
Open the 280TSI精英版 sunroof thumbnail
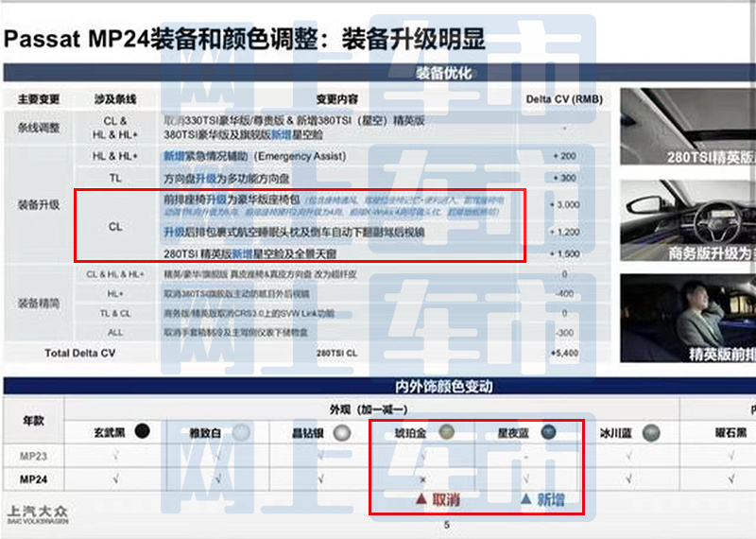point(688,127)
